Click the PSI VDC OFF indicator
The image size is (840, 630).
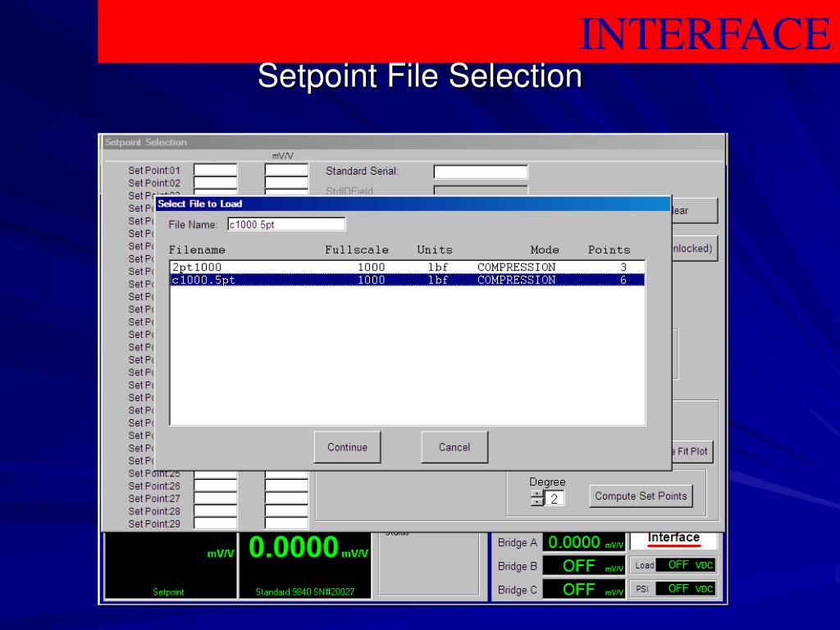point(686,589)
